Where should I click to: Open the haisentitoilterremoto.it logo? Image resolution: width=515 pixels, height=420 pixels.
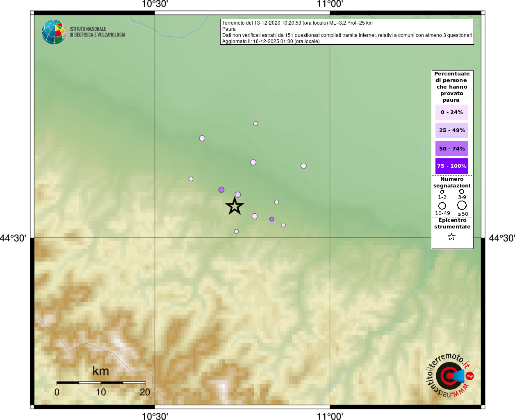(x=450, y=376)
